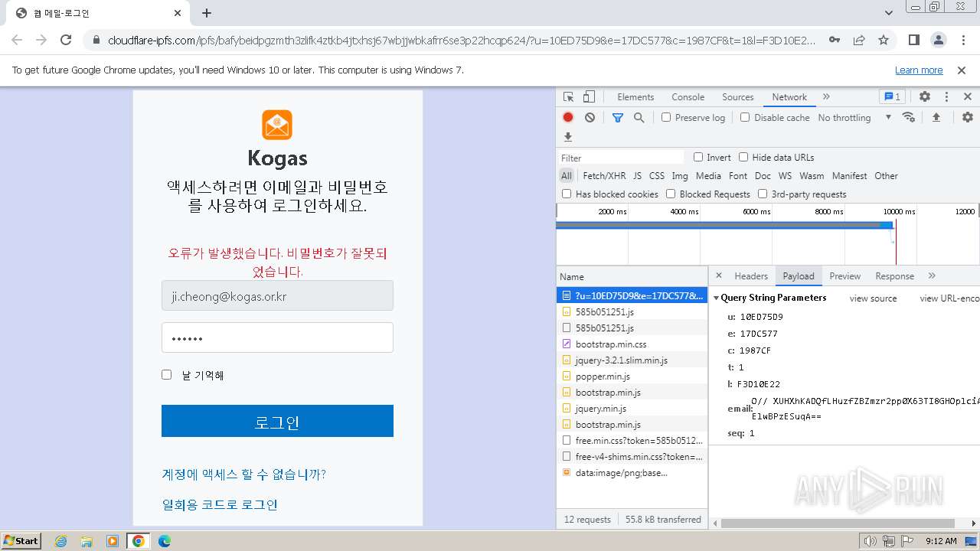Open the Headers tab
Image resolution: width=980 pixels, height=551 pixels.
pyautogui.click(x=751, y=276)
